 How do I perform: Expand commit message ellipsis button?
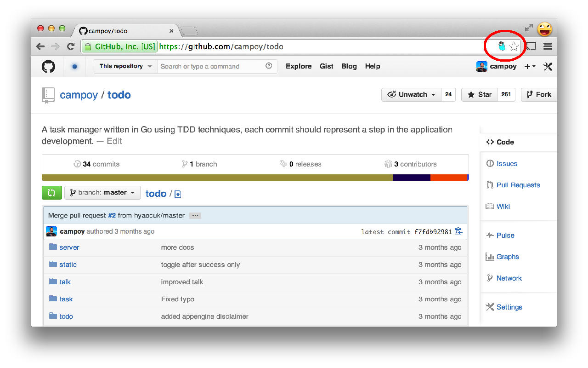click(195, 216)
